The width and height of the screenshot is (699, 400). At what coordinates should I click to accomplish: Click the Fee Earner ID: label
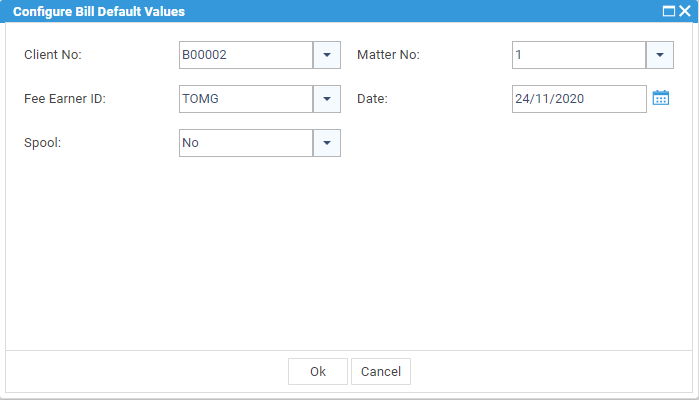[x=65, y=99]
